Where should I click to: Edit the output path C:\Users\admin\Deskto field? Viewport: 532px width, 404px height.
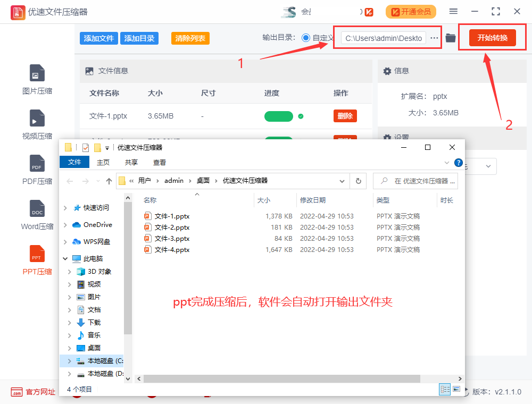(x=384, y=38)
